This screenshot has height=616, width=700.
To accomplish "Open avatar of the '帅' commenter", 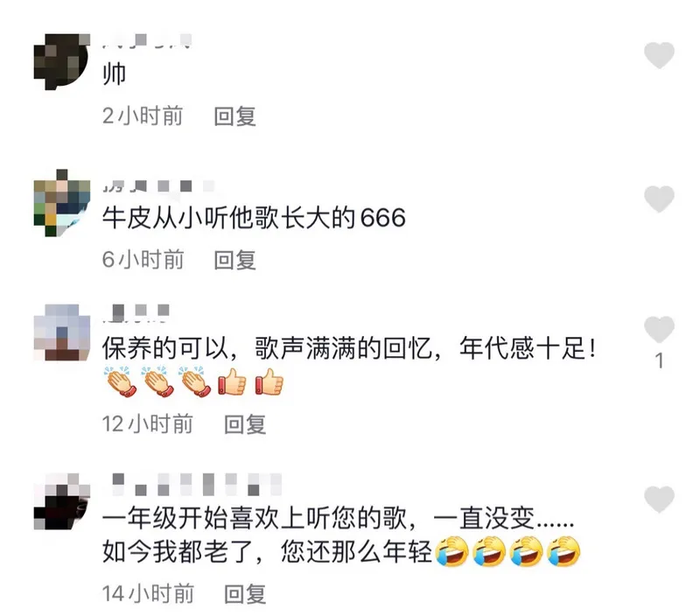I will pyautogui.click(x=61, y=61).
